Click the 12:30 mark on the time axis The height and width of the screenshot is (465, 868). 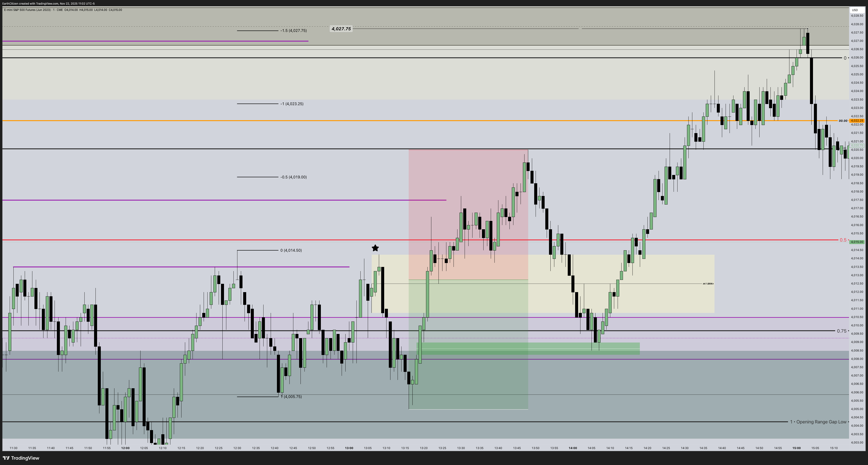(237, 448)
